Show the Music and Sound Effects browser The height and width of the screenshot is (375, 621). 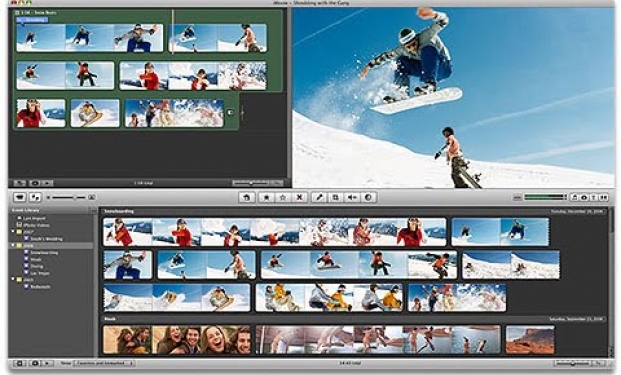575,197
